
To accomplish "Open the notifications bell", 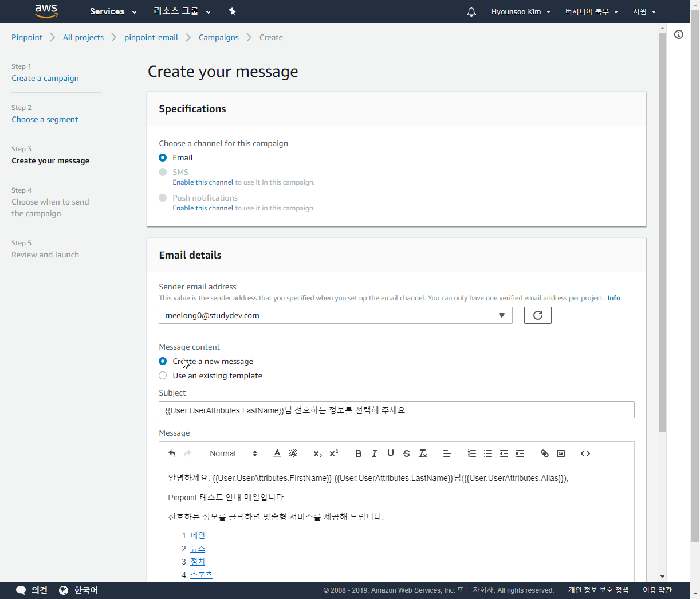I will tap(471, 11).
